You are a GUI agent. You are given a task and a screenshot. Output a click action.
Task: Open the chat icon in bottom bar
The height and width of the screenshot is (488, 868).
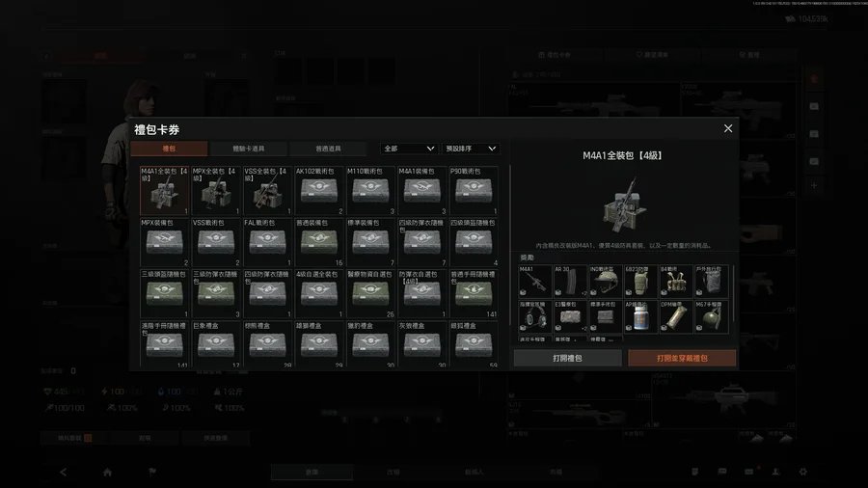(x=721, y=472)
